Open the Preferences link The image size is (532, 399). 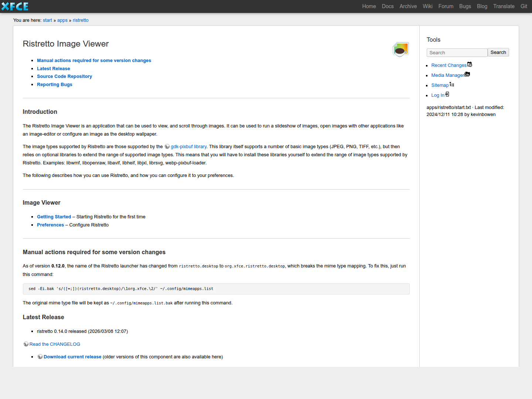(51, 225)
